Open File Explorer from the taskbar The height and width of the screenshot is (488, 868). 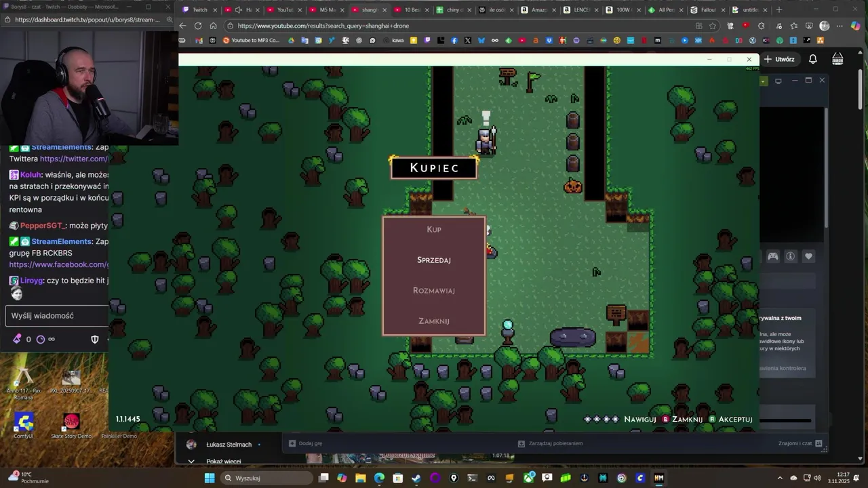pos(361,478)
